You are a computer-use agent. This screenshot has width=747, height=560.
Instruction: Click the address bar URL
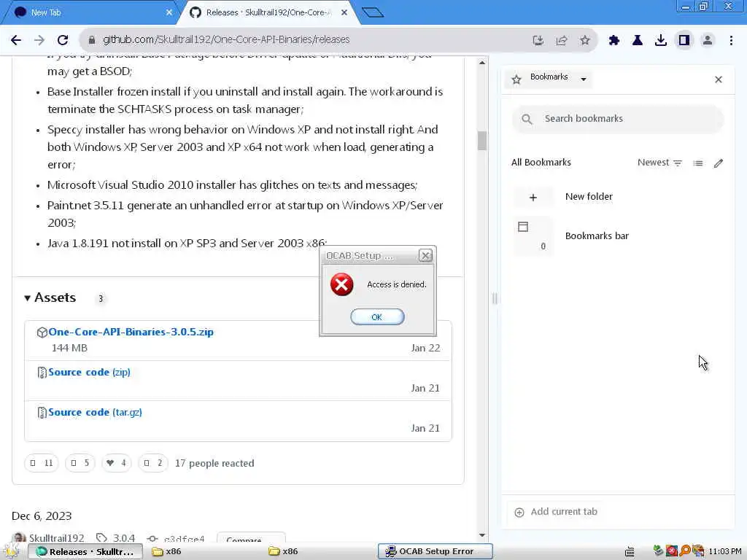pyautogui.click(x=226, y=40)
